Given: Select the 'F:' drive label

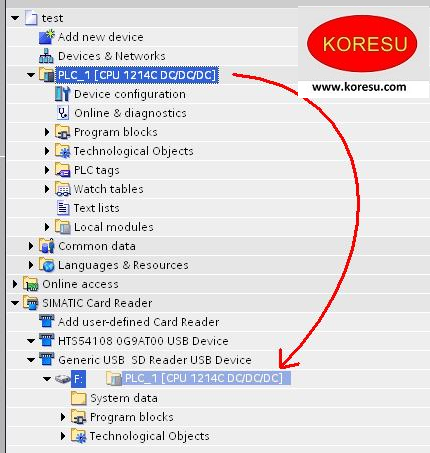Looking at the screenshot, I should [x=78, y=379].
